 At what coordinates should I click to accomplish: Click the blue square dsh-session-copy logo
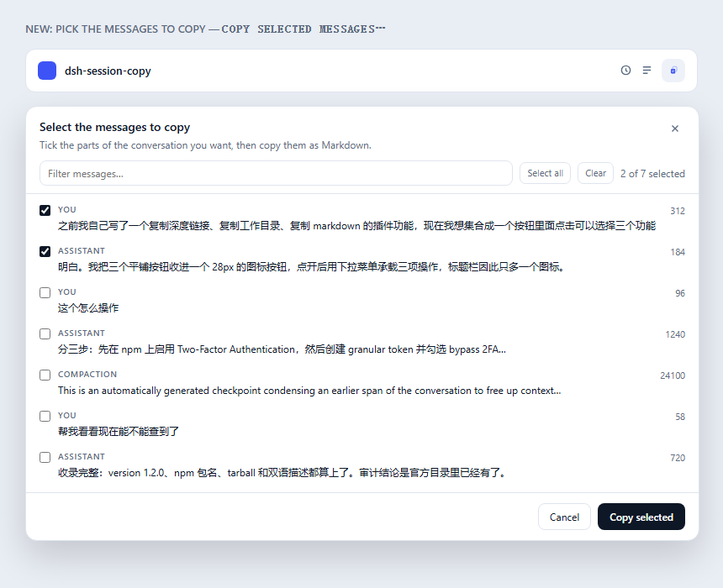47,71
